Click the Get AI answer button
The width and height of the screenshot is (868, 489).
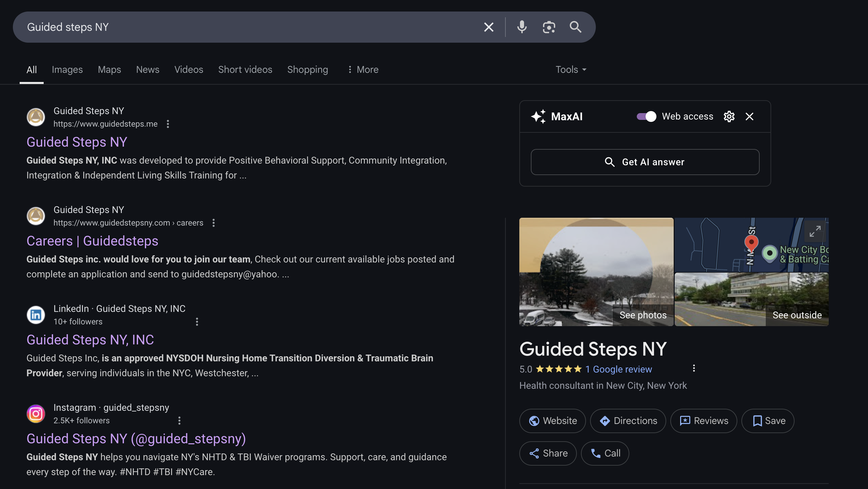tap(645, 162)
